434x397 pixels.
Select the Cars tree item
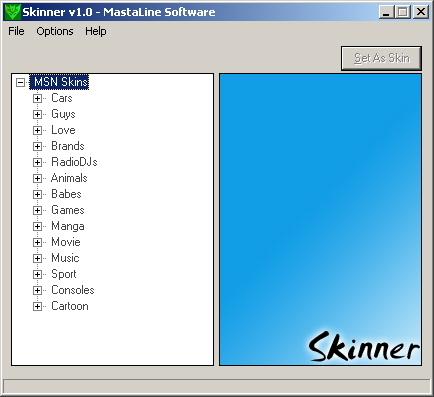point(62,98)
